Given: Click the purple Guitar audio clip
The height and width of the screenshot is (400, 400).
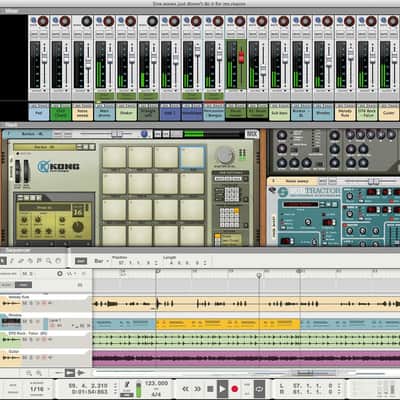Looking at the screenshot, I should [246, 359].
